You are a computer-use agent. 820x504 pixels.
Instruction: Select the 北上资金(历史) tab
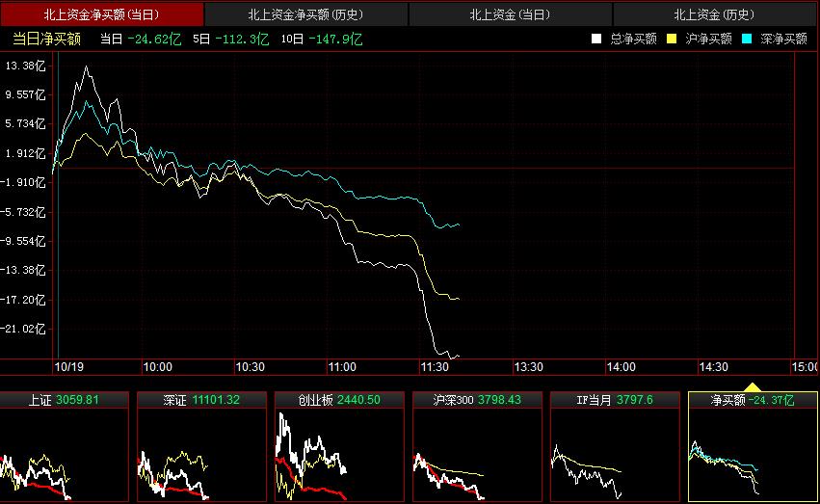click(715, 14)
